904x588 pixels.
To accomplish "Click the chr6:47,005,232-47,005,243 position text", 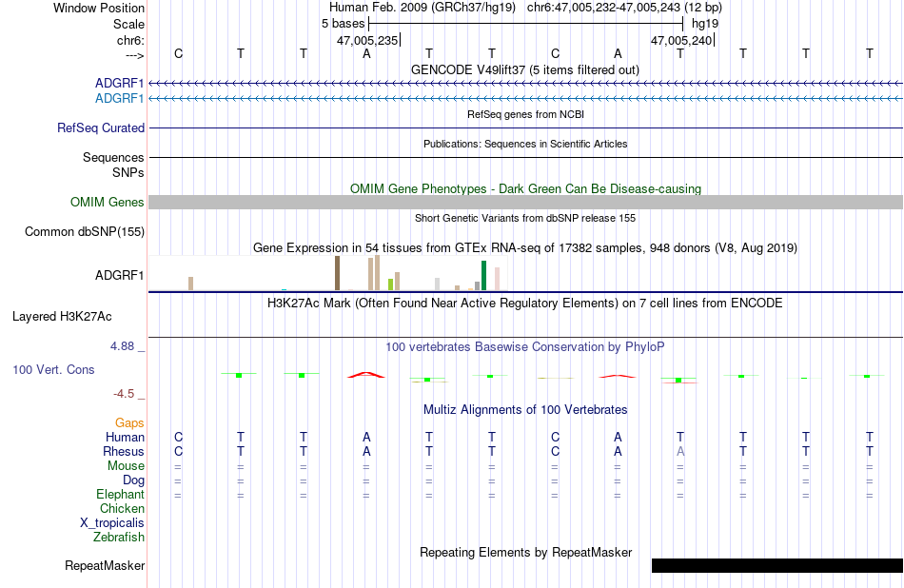I will coord(624,8).
